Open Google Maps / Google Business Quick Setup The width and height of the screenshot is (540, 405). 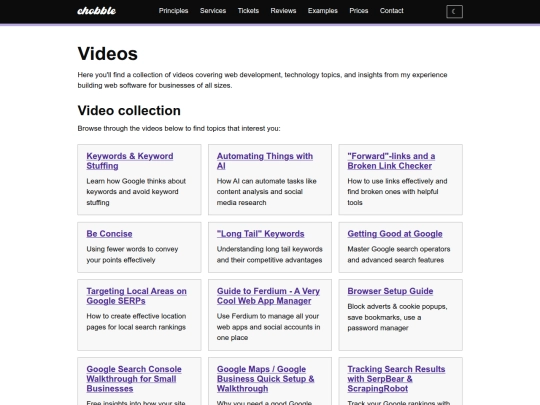(266, 379)
